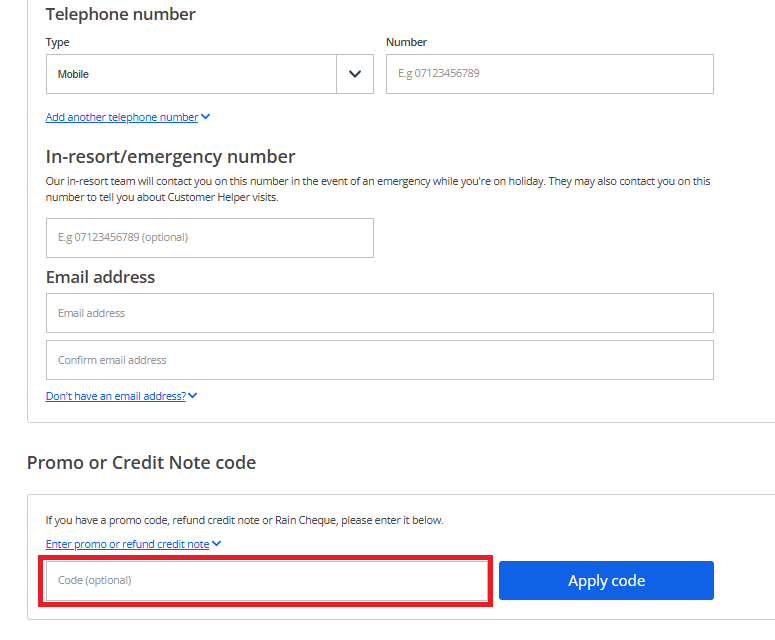Click the in-resort emergency number field
This screenshot has width=775, height=640.
coord(209,238)
